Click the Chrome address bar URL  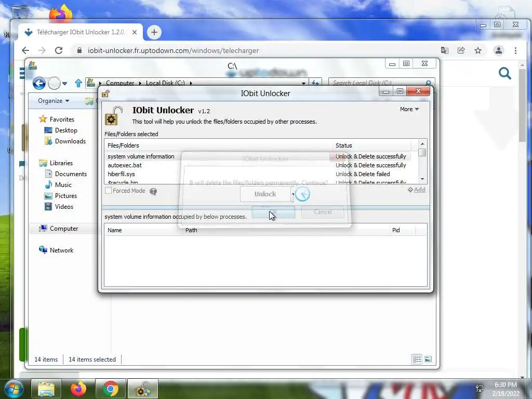pos(173,50)
